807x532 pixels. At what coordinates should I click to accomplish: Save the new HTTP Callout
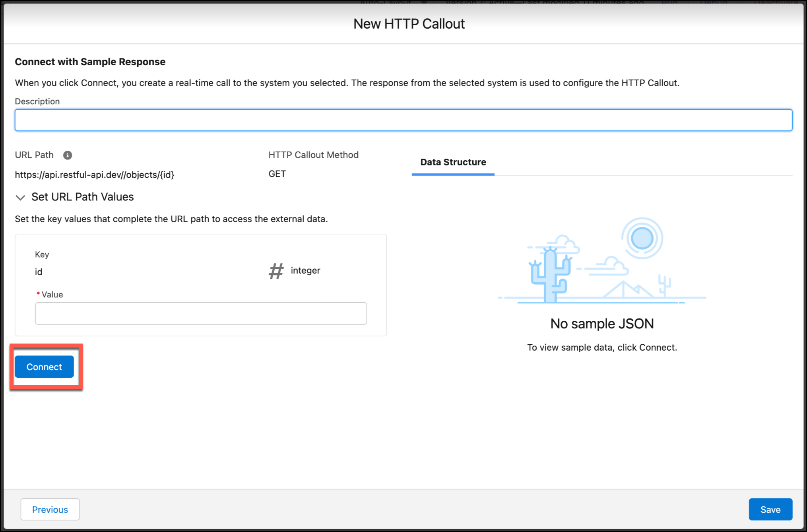[x=770, y=509]
